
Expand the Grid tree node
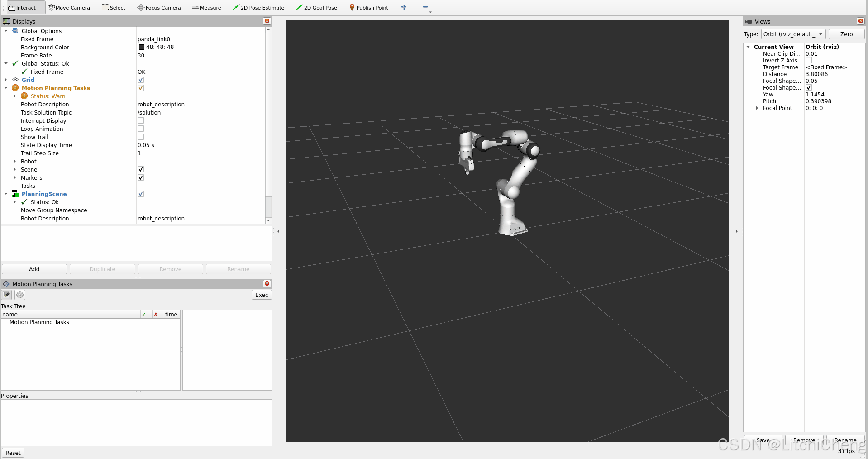point(6,80)
